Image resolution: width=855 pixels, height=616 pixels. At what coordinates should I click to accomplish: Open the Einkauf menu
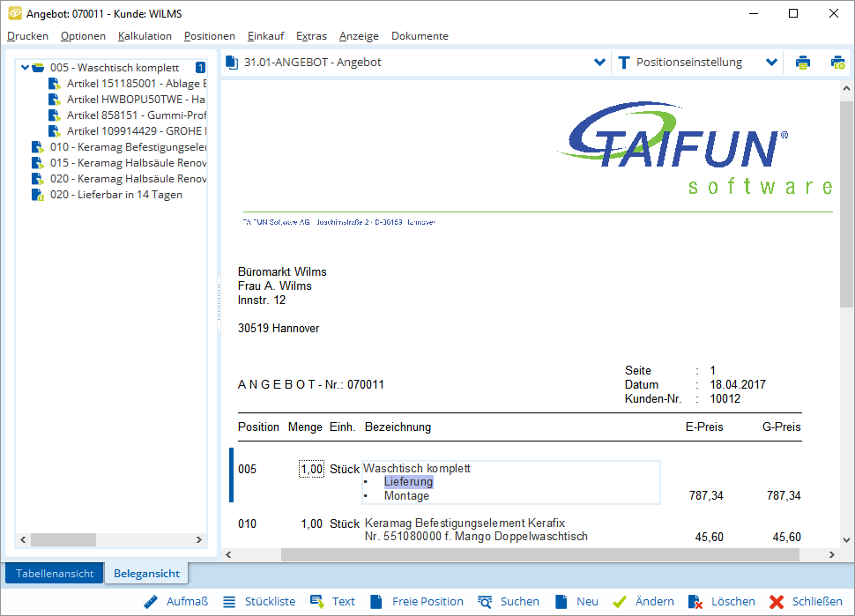click(265, 36)
